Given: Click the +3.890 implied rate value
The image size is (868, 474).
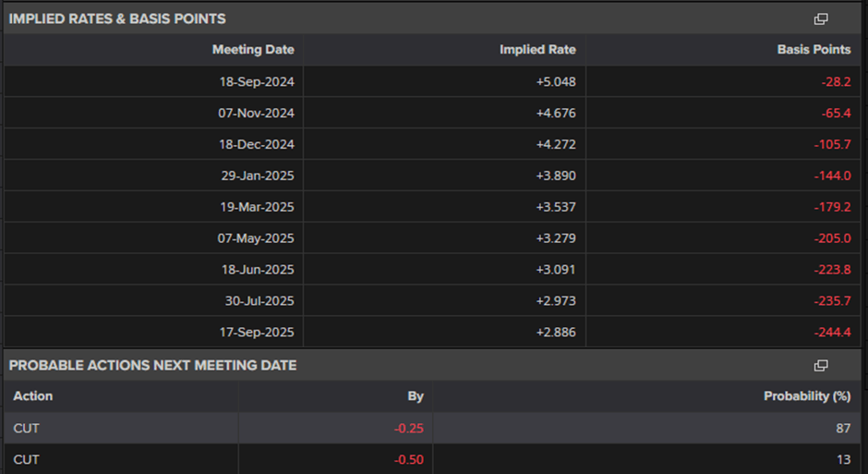Looking at the screenshot, I should click(x=556, y=176).
